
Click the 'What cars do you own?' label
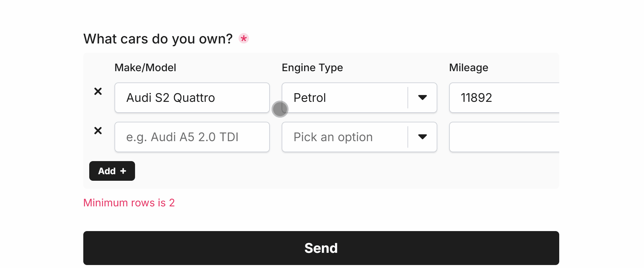click(x=158, y=39)
